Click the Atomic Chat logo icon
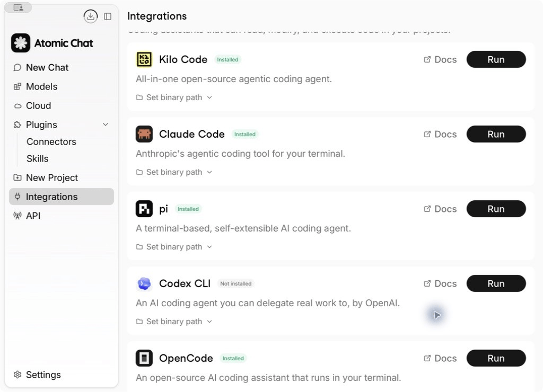543x392 pixels. tap(21, 43)
